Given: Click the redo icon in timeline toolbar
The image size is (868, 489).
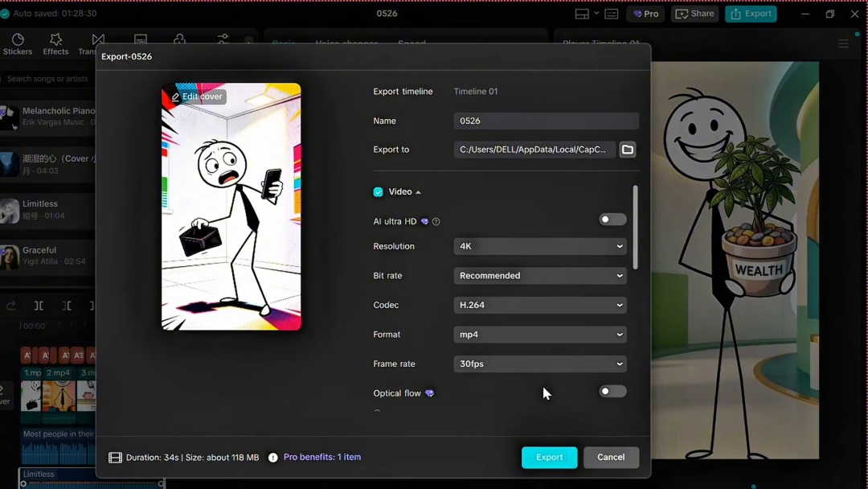Looking at the screenshot, I should (x=11, y=306).
